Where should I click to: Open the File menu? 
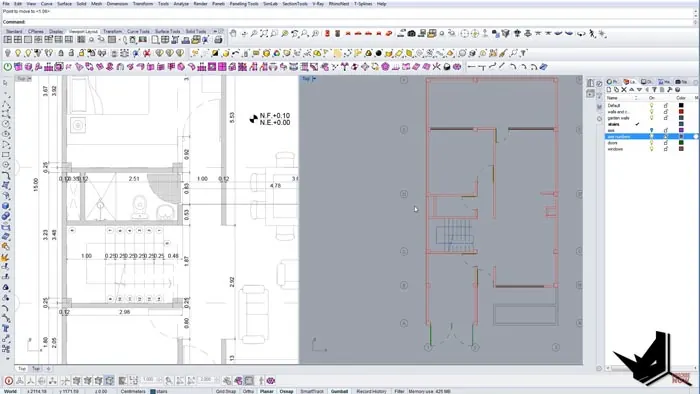point(6,4)
